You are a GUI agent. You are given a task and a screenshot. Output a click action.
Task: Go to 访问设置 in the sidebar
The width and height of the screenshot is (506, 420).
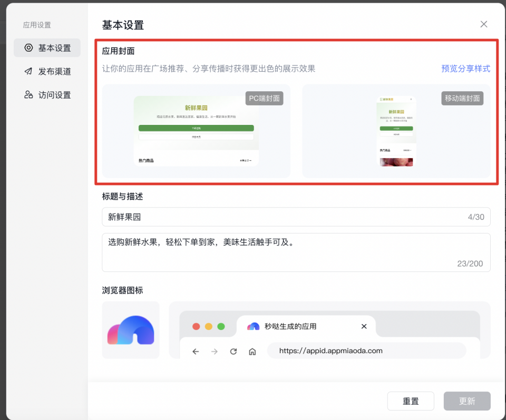click(47, 95)
